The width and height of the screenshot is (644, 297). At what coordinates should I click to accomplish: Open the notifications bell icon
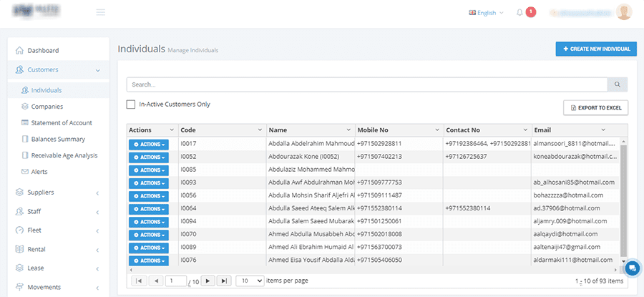pos(519,12)
